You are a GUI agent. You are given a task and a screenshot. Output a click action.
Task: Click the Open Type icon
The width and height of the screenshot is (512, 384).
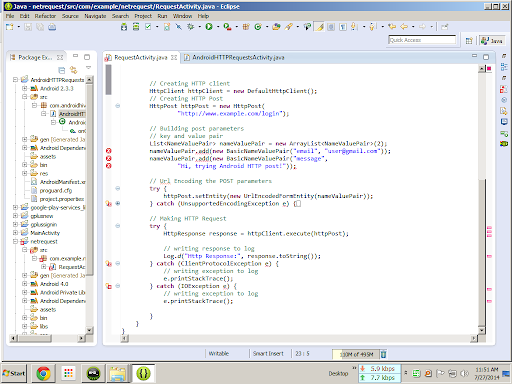click(x=276, y=27)
